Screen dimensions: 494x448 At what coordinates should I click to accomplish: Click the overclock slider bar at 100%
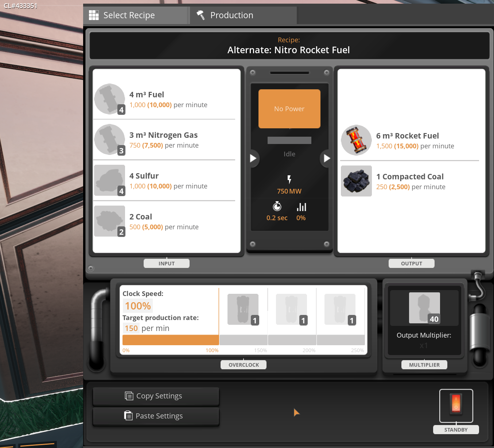[171, 340]
